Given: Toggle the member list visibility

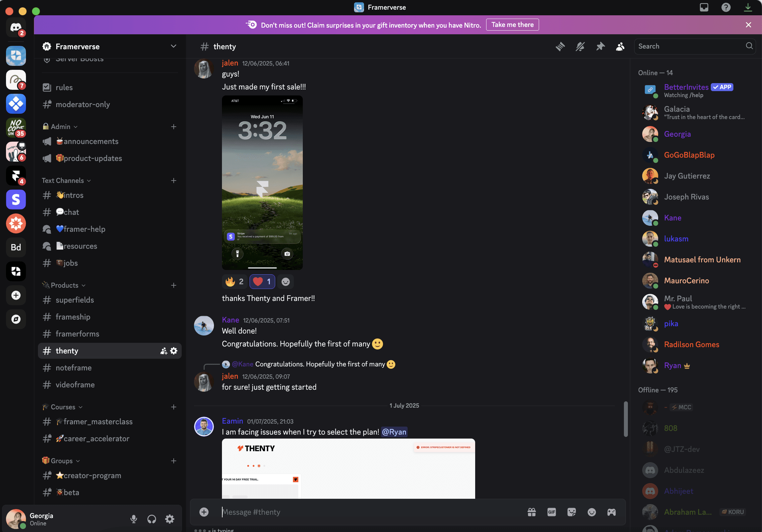Looking at the screenshot, I should tap(620, 47).
